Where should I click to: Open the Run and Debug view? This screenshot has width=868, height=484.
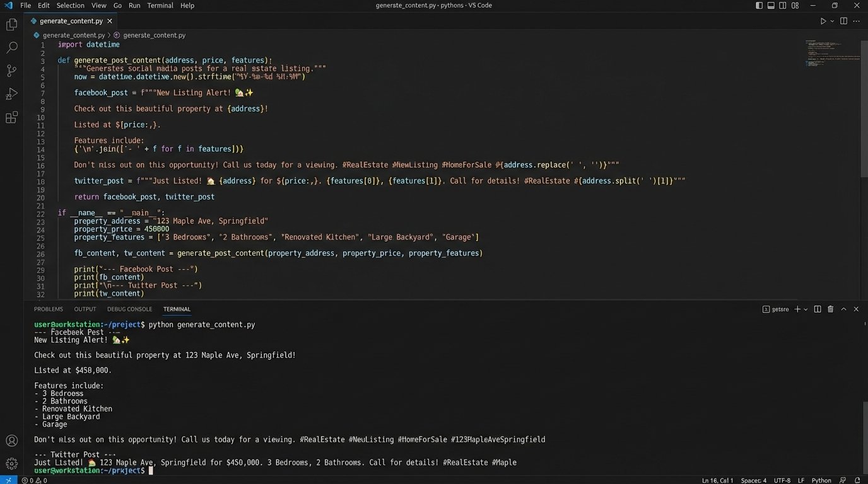[x=11, y=94]
